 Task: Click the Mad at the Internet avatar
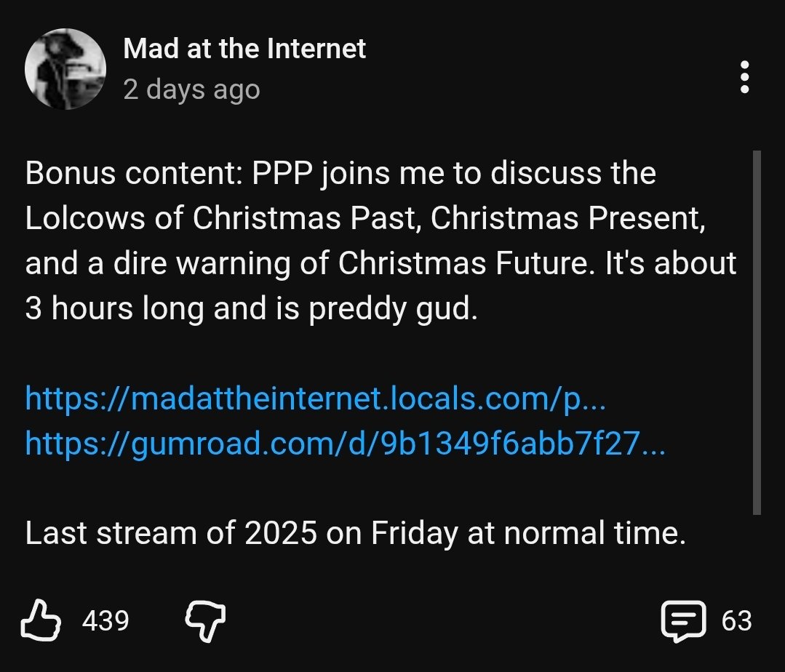pyautogui.click(x=65, y=70)
